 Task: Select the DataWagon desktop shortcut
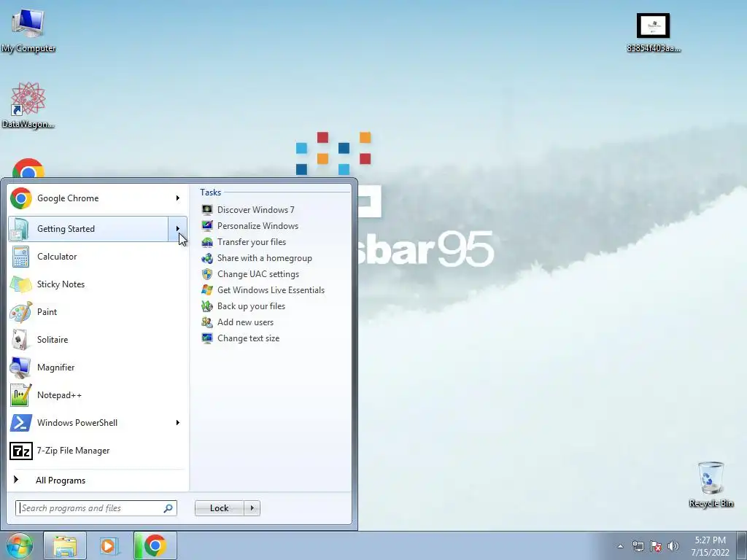point(28,106)
